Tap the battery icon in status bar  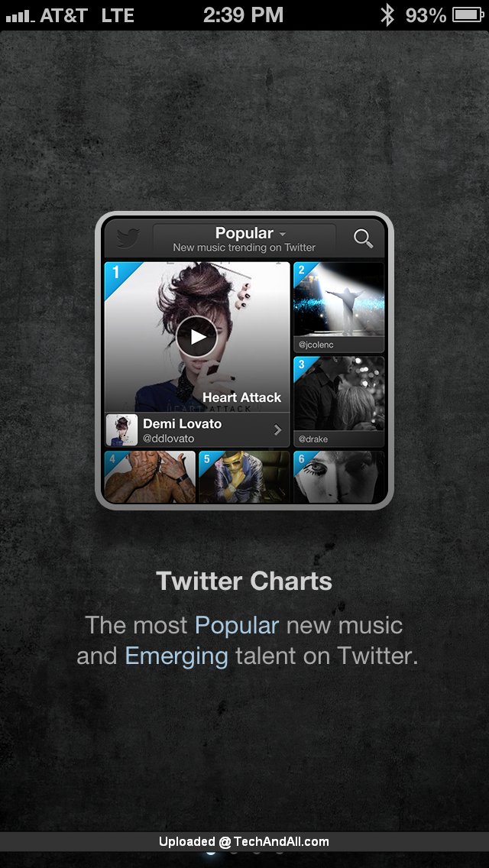click(x=468, y=15)
